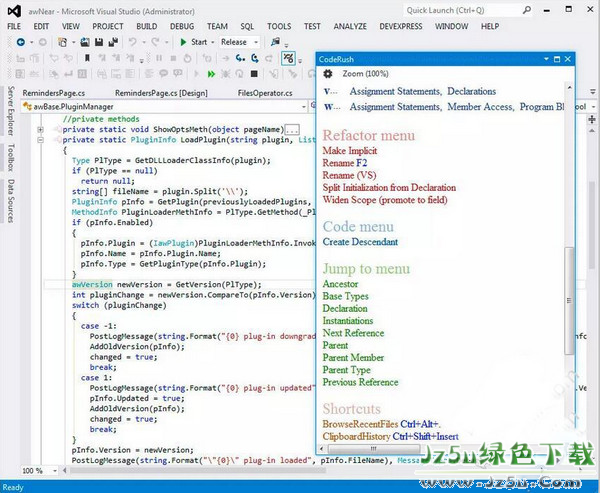Click the Save All icon

pos(113,42)
